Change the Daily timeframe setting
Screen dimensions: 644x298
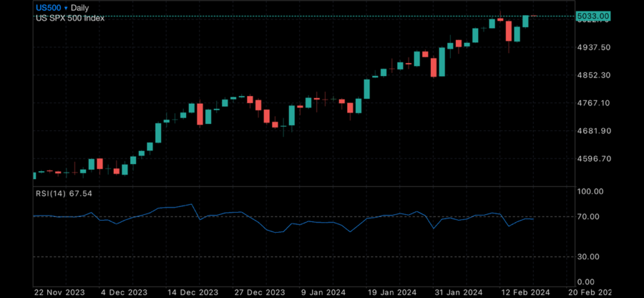coord(80,8)
